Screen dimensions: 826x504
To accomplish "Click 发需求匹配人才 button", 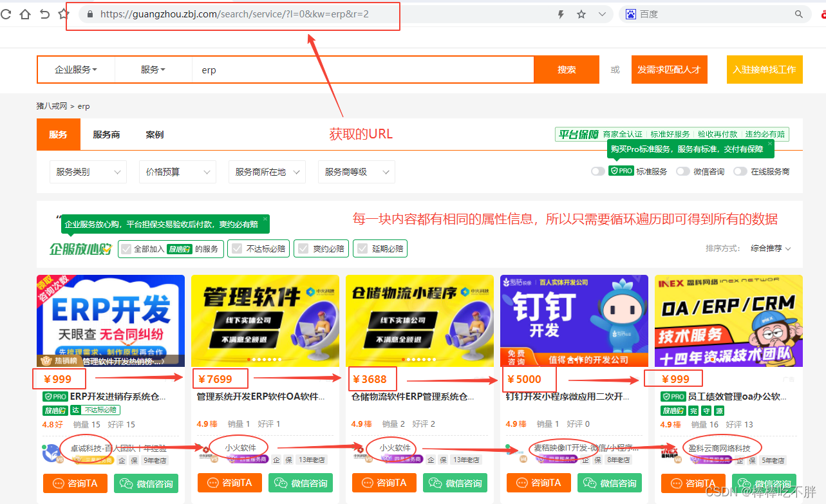I will click(669, 70).
